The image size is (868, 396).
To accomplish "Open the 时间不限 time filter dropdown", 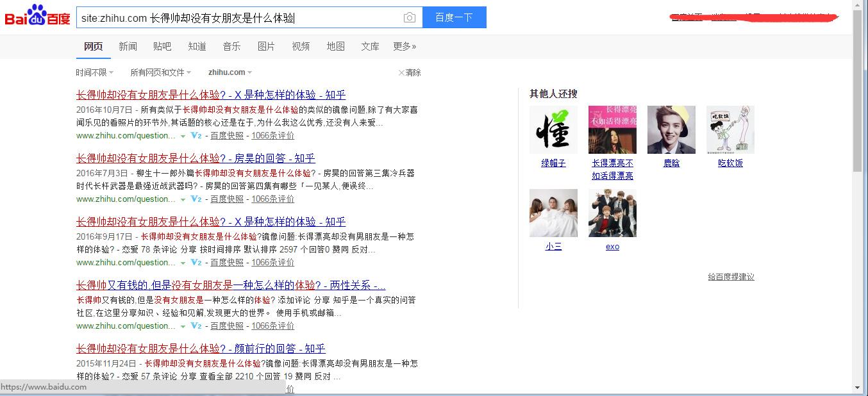I will [x=94, y=72].
